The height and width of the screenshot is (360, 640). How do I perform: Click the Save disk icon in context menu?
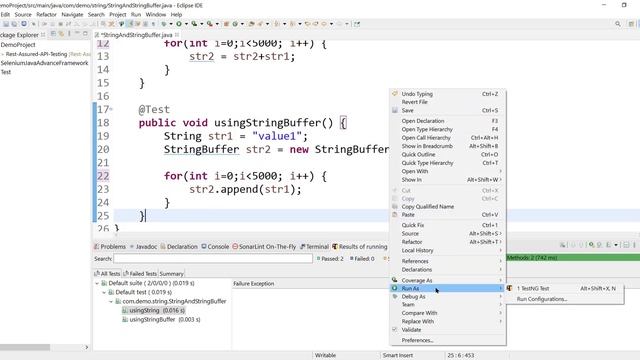[x=395, y=110]
